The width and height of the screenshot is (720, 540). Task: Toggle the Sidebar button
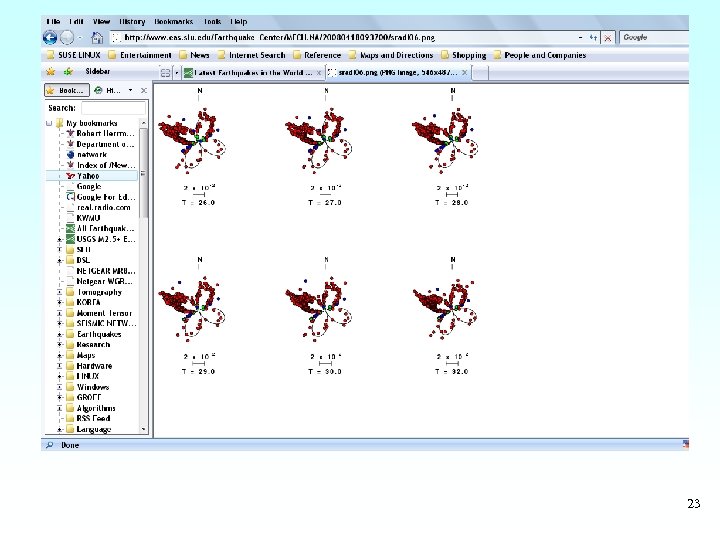(97, 72)
